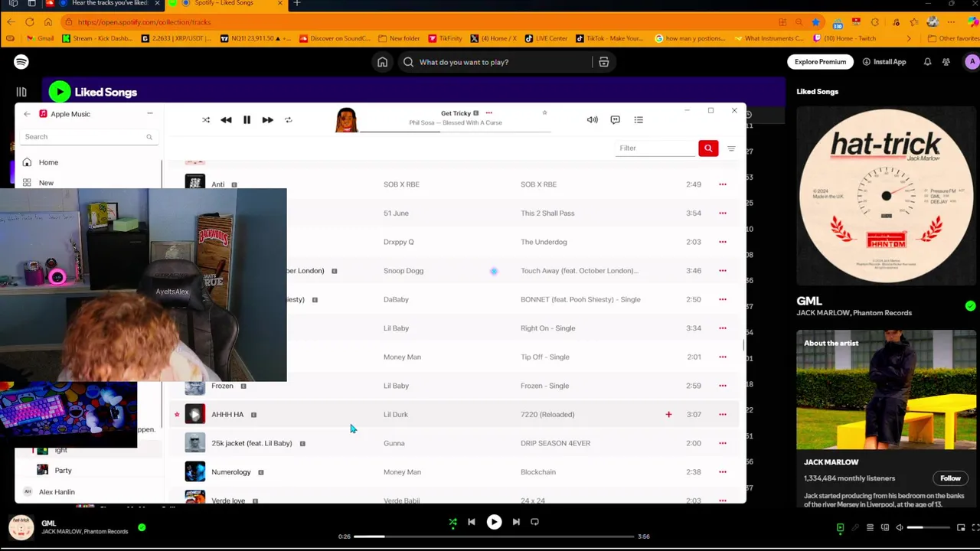Screen dimensions: 980x551
Task: Open more options for The Underdog row
Action: 723,242
